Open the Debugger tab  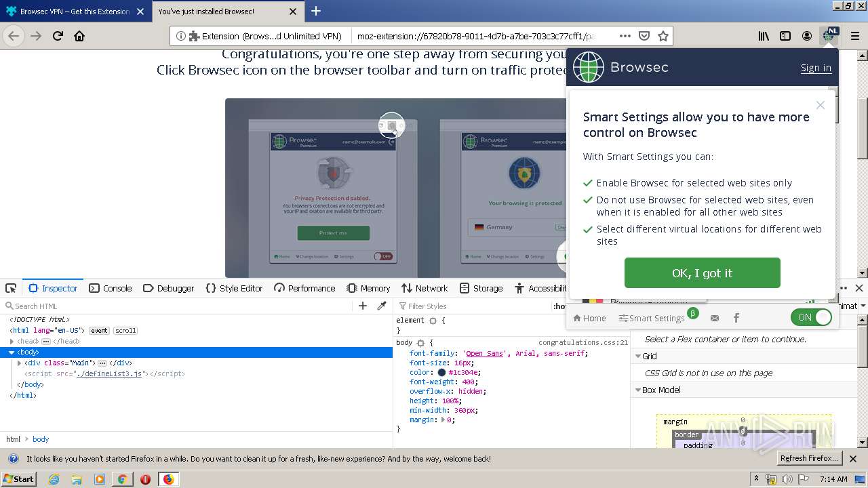[x=169, y=288]
